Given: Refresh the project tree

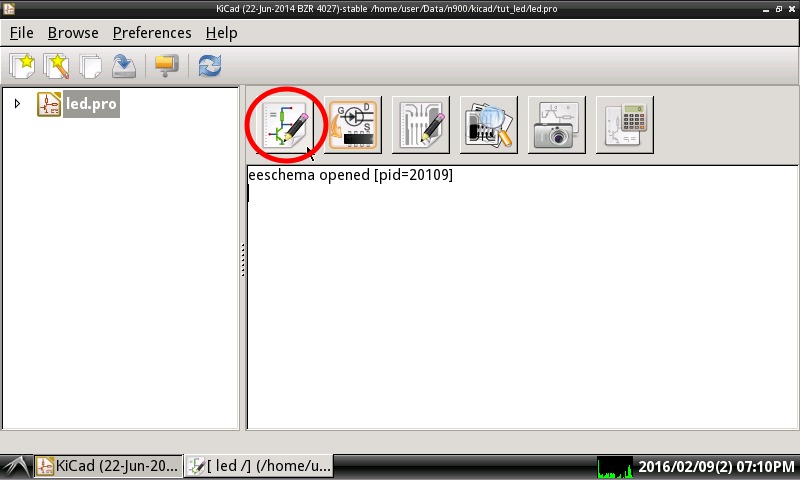Looking at the screenshot, I should [x=210, y=66].
